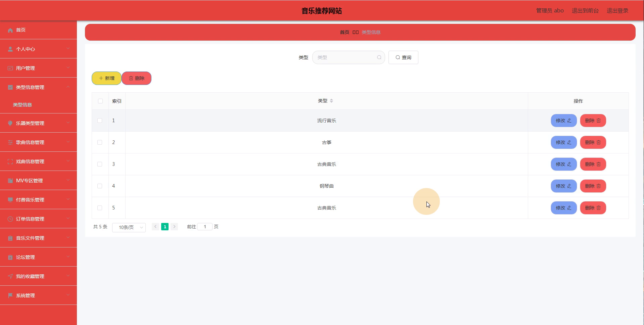The width and height of the screenshot is (644, 325).
Task: Click the trash icon on toolbar 删除 button
Action: point(131,78)
